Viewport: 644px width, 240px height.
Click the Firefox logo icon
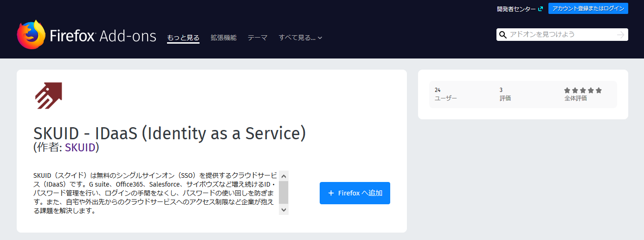31,35
